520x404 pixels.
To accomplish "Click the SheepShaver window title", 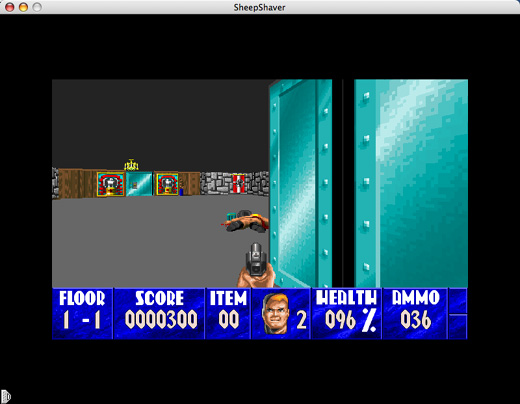I will [x=259, y=7].
